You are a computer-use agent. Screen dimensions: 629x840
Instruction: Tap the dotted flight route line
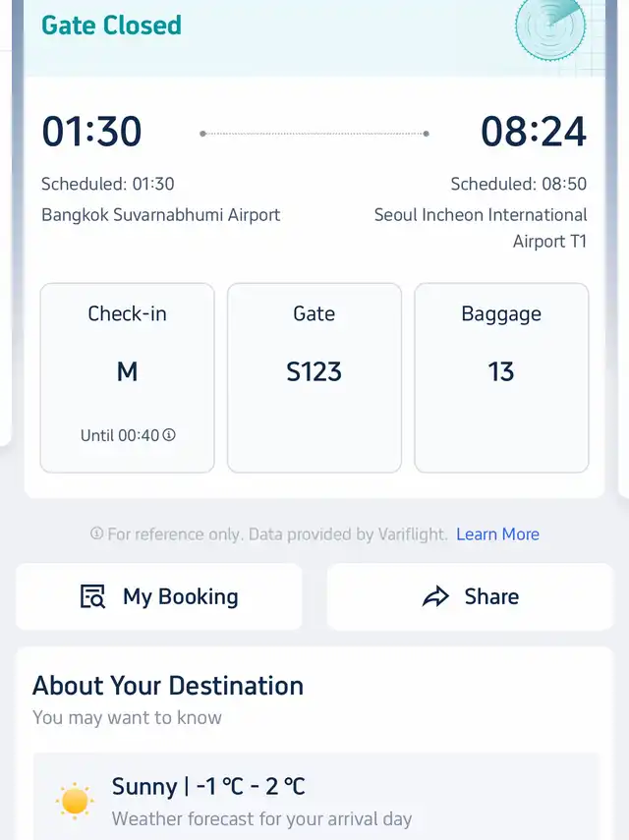[314, 134]
